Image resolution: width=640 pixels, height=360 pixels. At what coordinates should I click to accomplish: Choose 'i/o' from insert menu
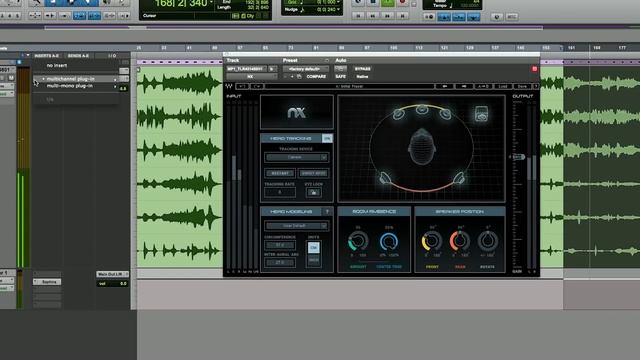50,99
